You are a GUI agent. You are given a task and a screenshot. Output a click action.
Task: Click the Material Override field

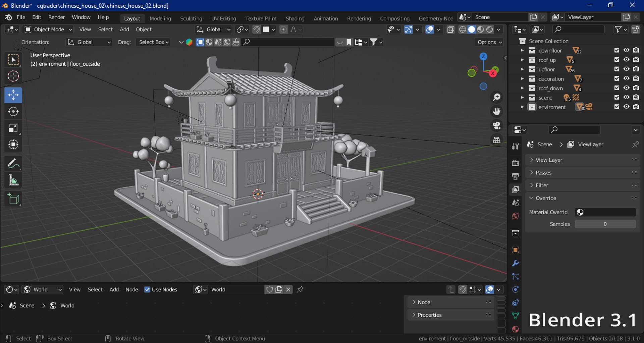[605, 212]
